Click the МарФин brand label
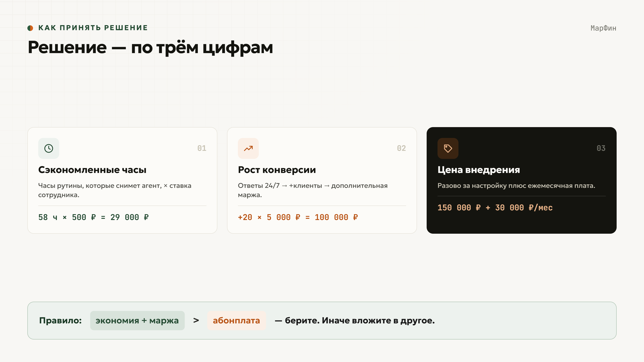This screenshot has width=644, height=362. (x=603, y=28)
